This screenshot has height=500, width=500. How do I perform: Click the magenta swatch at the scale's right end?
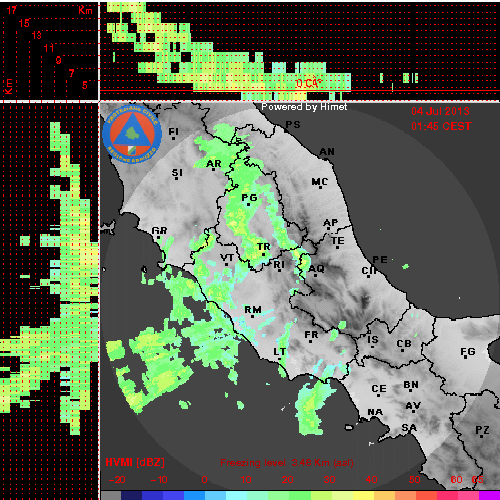pos(489,496)
